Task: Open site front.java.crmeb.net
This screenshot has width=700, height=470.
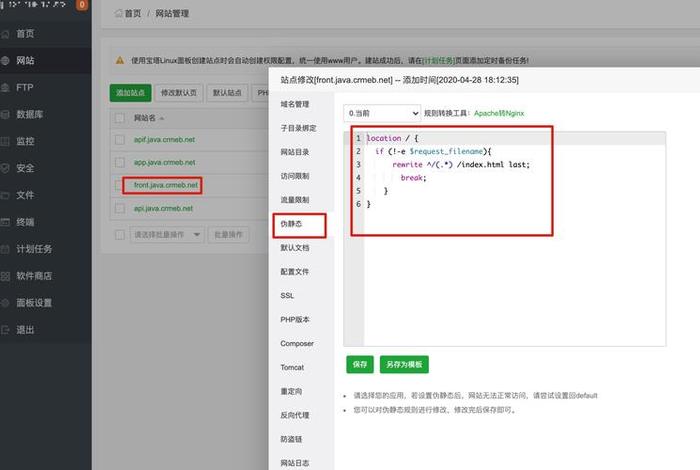Action: [166, 185]
